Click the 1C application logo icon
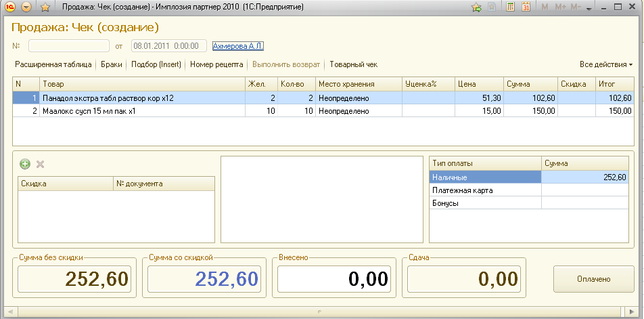 click(11, 7)
